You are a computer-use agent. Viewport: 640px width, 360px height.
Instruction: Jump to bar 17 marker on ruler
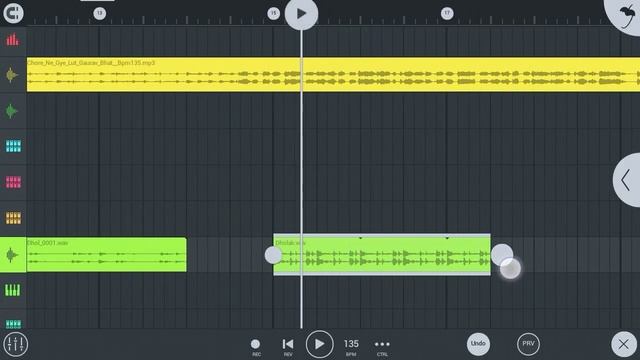(447, 13)
